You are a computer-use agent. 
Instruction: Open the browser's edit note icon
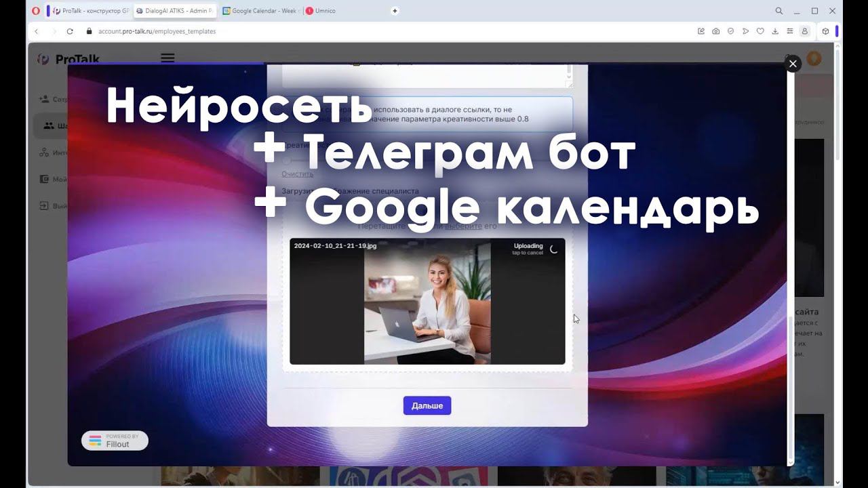[x=701, y=31]
